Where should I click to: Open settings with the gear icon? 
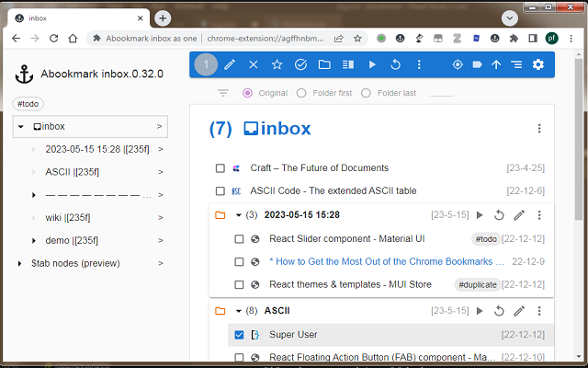[x=538, y=64]
